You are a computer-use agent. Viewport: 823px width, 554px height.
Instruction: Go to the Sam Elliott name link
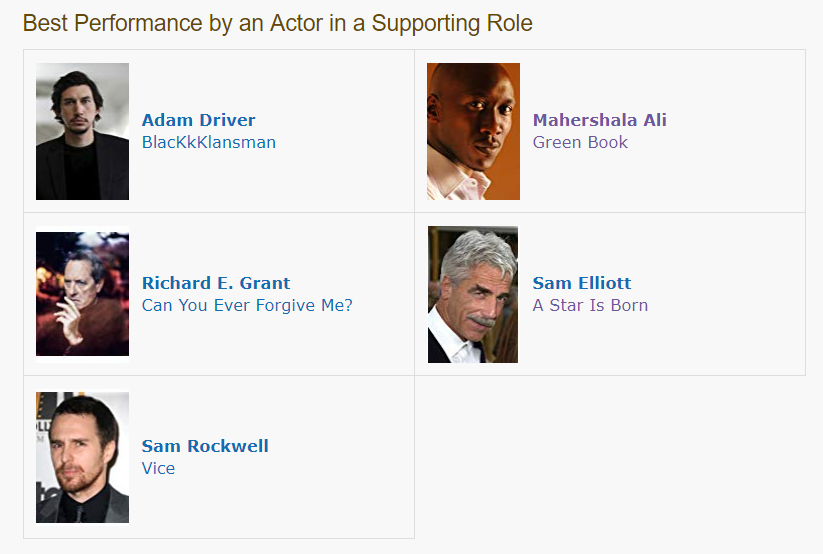(582, 283)
